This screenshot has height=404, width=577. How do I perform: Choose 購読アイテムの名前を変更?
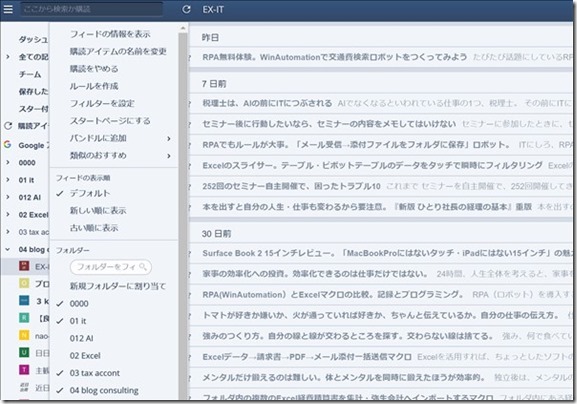click(118, 51)
